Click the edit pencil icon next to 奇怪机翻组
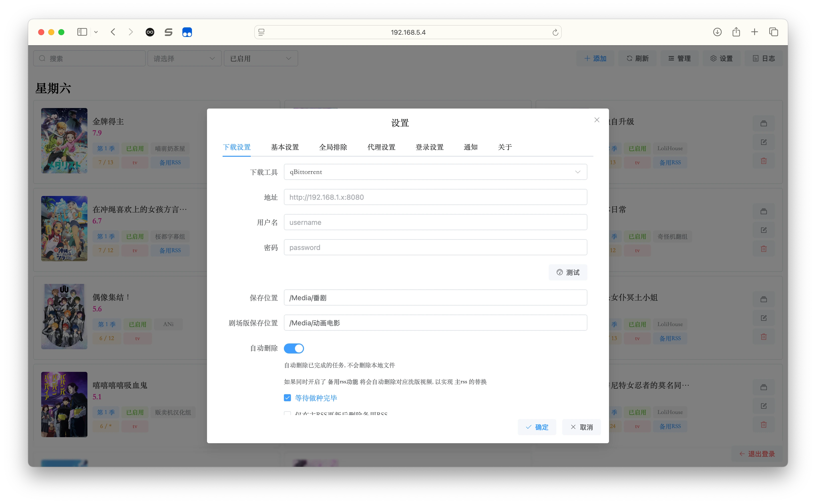This screenshot has width=816, height=504. [764, 230]
